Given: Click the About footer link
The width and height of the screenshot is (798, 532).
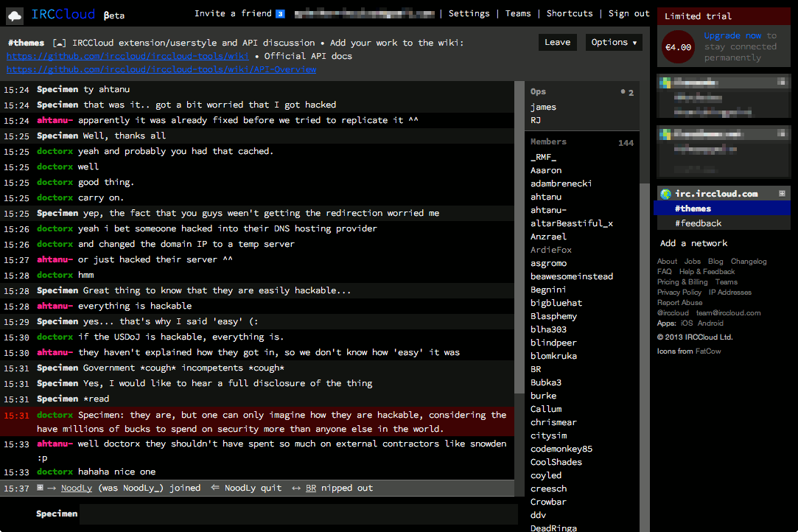Looking at the screenshot, I should [x=667, y=261].
